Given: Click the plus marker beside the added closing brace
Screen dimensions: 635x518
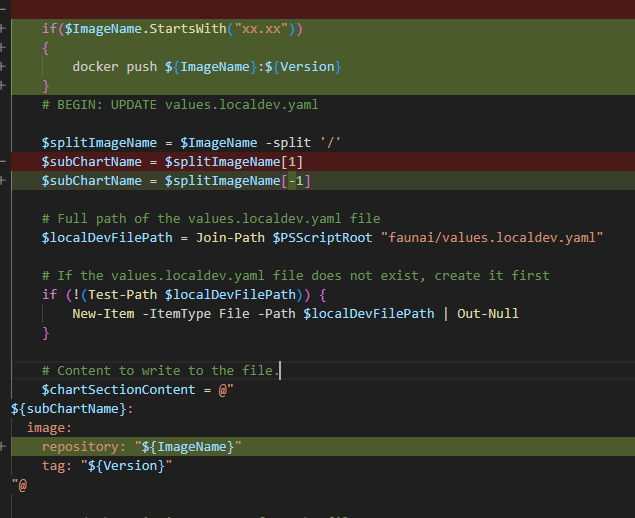Looking at the screenshot, I should click(4, 86).
